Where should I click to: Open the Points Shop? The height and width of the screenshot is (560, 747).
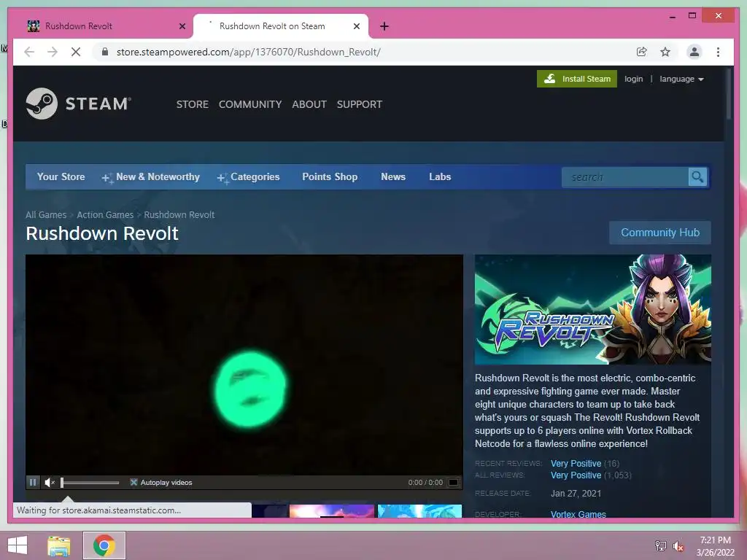pos(330,176)
